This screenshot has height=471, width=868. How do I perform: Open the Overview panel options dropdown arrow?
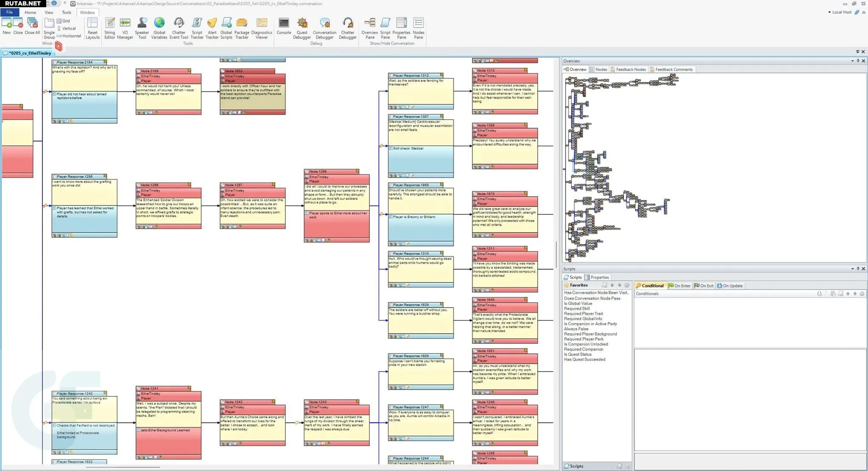(x=852, y=61)
